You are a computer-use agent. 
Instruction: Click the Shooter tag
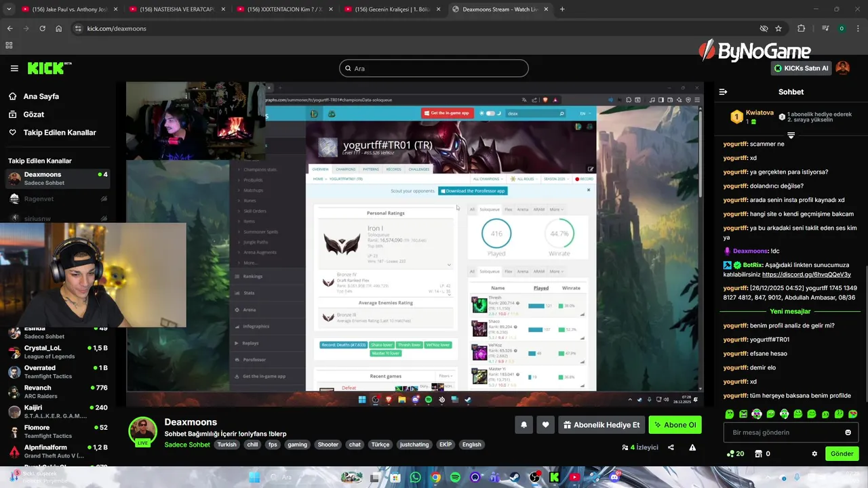coord(328,445)
